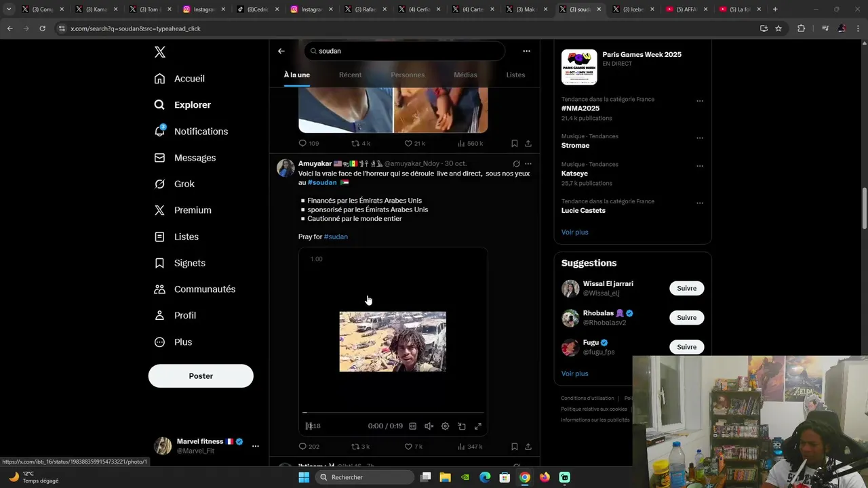868x488 pixels.
Task: Select the À la une tab
Action: pyautogui.click(x=297, y=75)
